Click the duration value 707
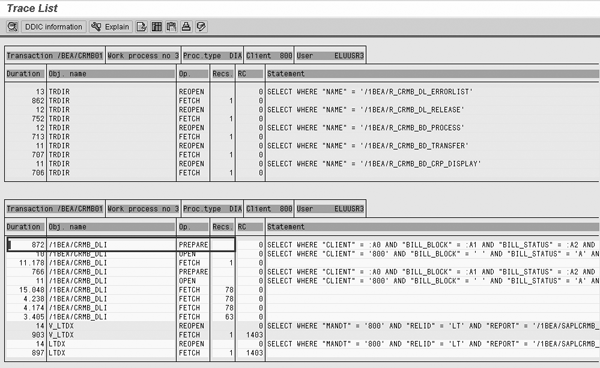The image size is (600, 368). tap(38, 155)
